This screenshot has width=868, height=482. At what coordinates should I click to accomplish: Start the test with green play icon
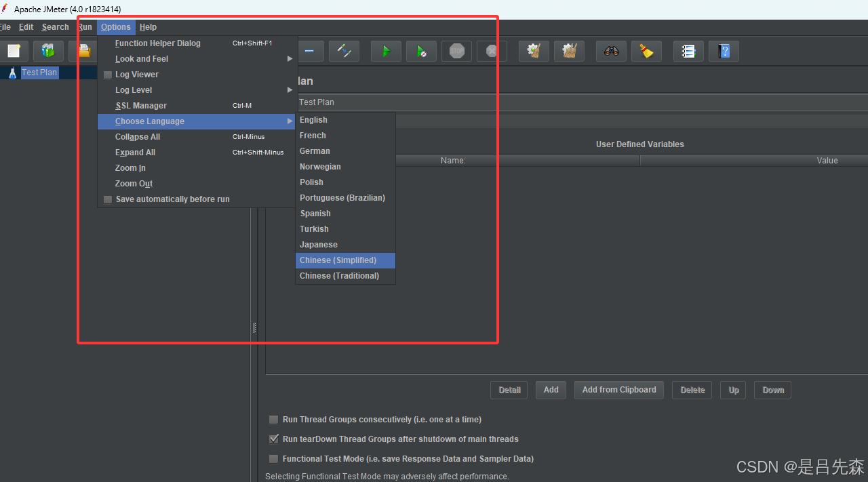(x=386, y=51)
